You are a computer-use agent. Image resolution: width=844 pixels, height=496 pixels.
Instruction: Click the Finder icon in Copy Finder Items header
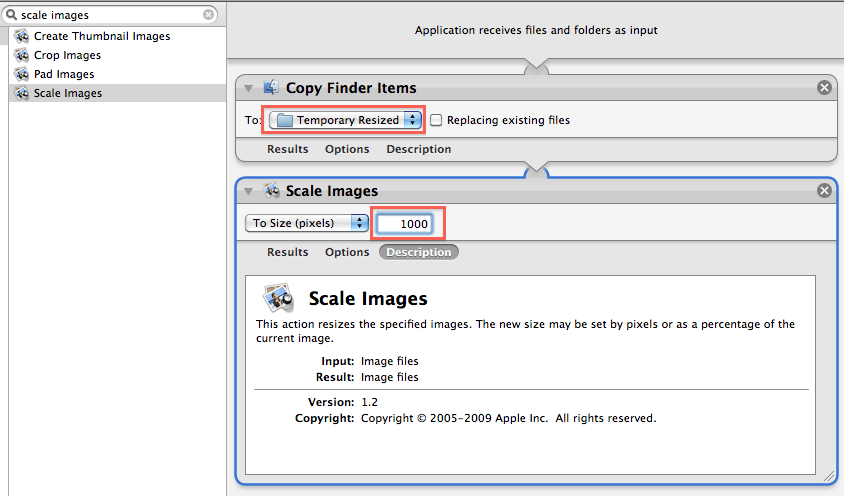pos(271,87)
